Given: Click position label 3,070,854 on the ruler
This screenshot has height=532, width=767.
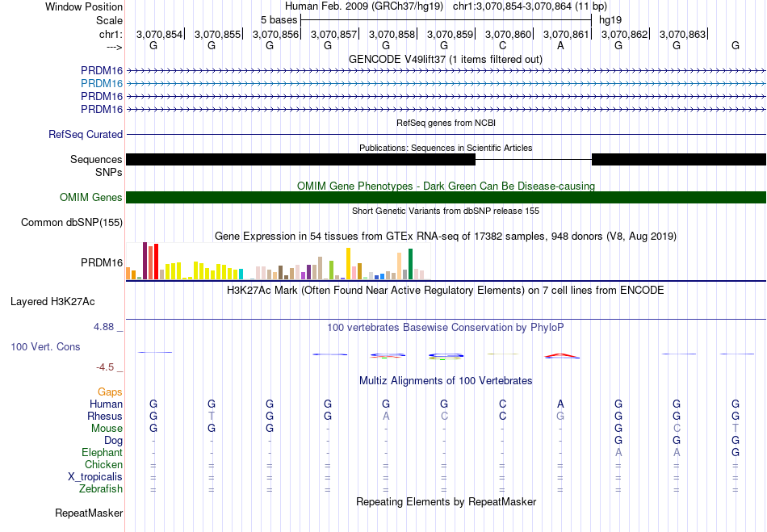Looking at the screenshot, I should [159, 34].
